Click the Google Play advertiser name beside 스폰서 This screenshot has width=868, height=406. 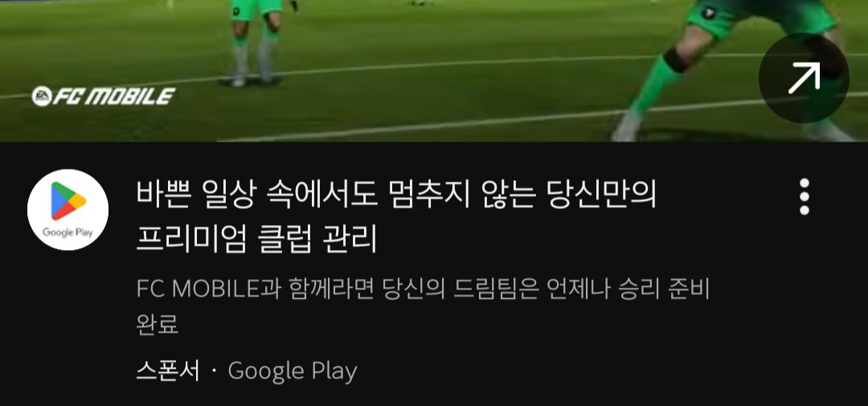(x=293, y=371)
